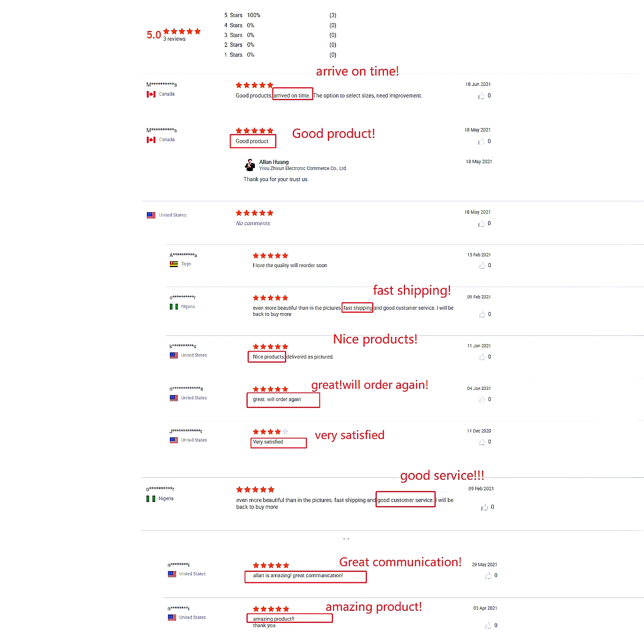Click the "3 reviews" count text
The image size is (644, 644).
tap(174, 39)
